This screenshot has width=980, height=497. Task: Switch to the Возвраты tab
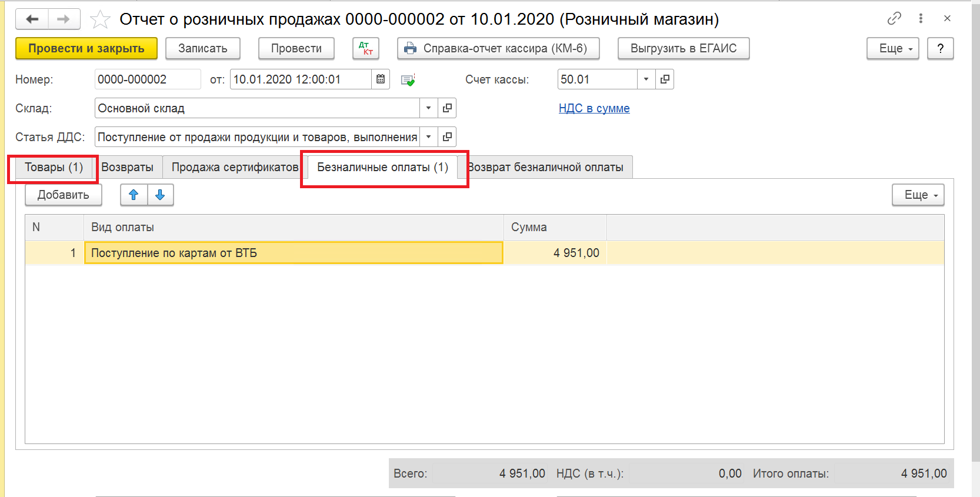pyautogui.click(x=127, y=168)
